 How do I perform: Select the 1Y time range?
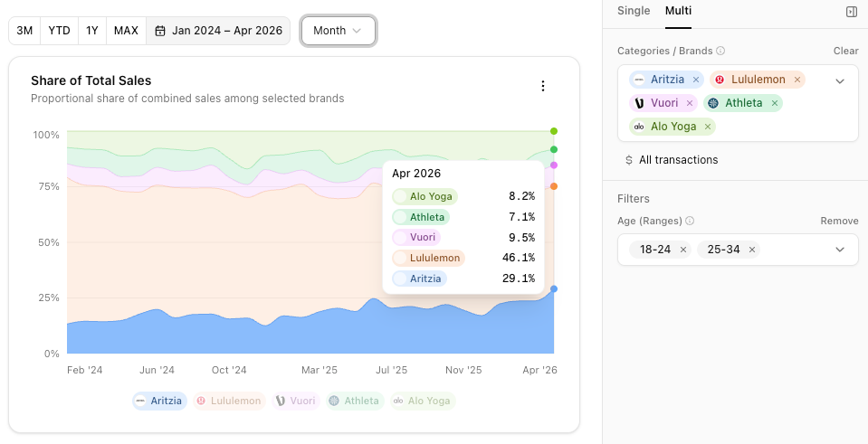point(92,31)
